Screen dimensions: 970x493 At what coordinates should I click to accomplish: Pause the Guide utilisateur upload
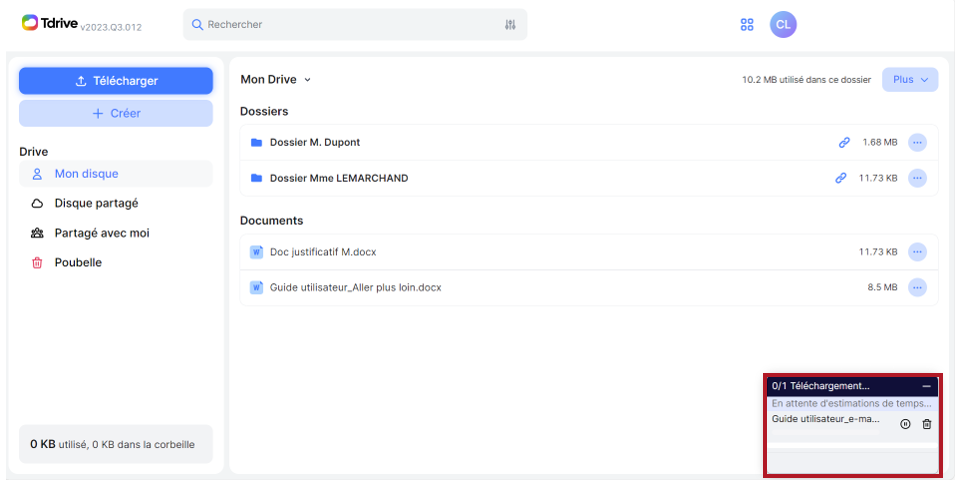pyautogui.click(x=905, y=424)
